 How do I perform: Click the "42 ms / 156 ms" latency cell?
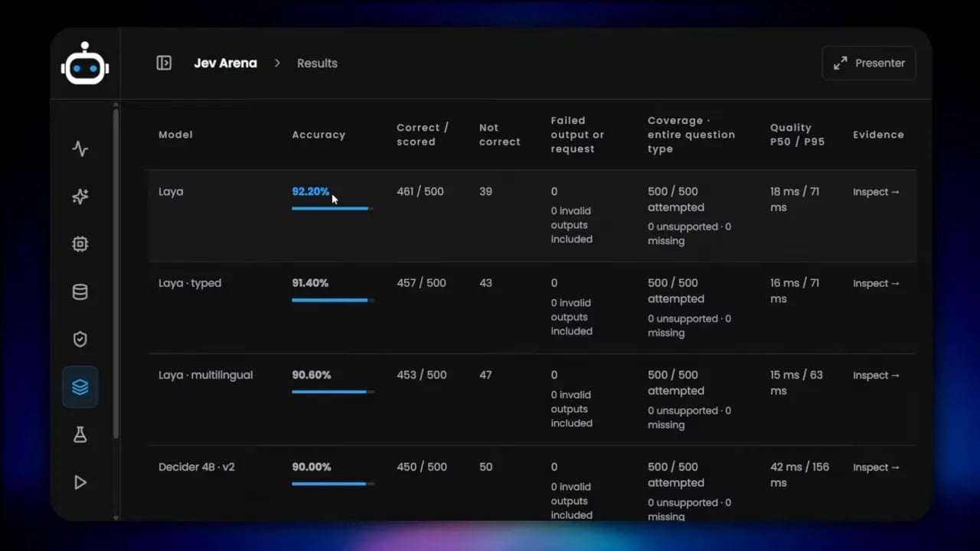pos(799,474)
